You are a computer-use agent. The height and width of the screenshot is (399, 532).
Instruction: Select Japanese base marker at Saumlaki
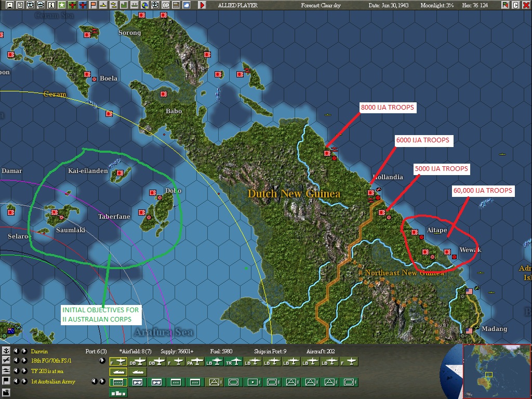pyautogui.click(x=54, y=212)
